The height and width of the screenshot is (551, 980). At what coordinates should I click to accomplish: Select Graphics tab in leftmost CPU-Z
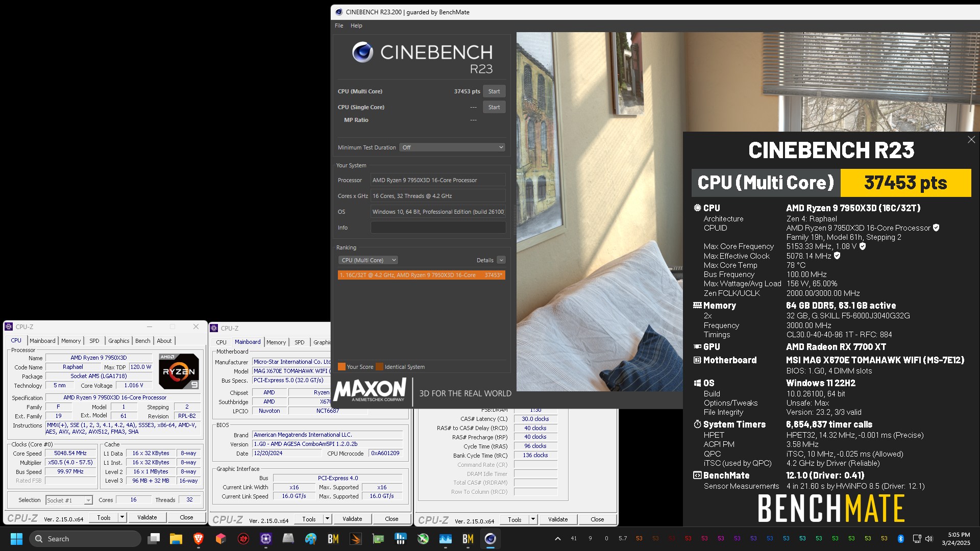click(119, 341)
